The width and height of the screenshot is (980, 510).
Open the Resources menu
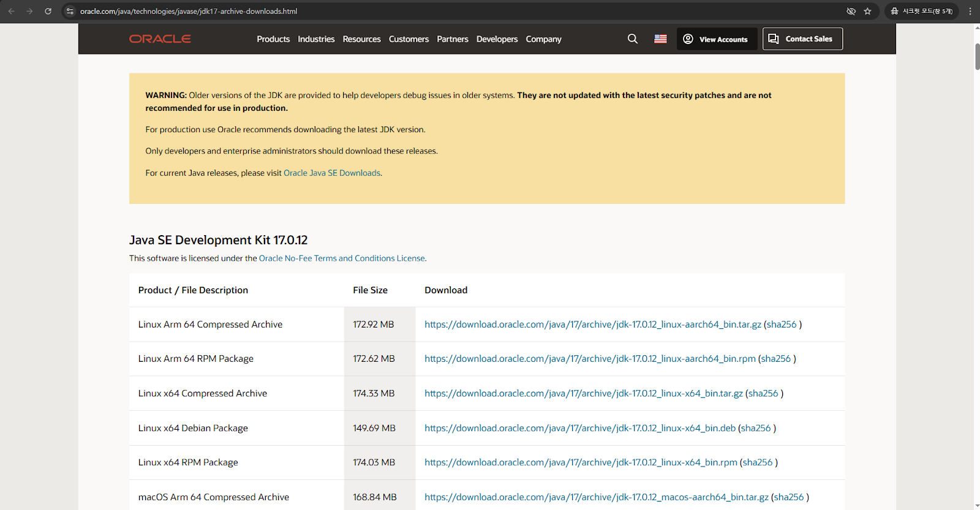(361, 39)
